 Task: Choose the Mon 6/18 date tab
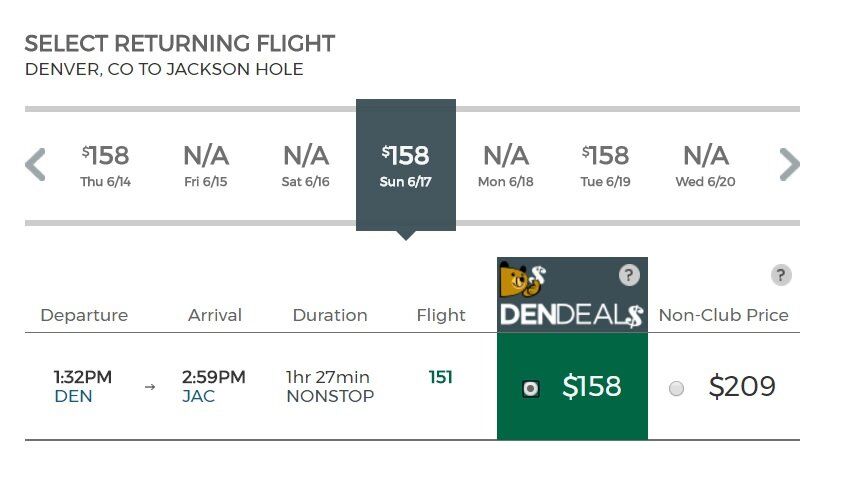[x=506, y=165]
